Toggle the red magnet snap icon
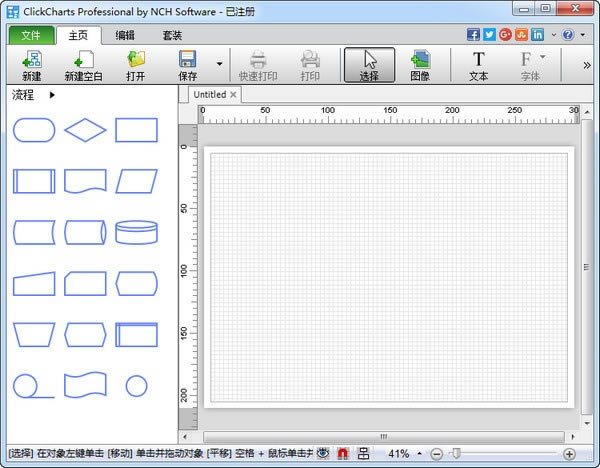The height and width of the screenshot is (468, 600). pos(343,454)
